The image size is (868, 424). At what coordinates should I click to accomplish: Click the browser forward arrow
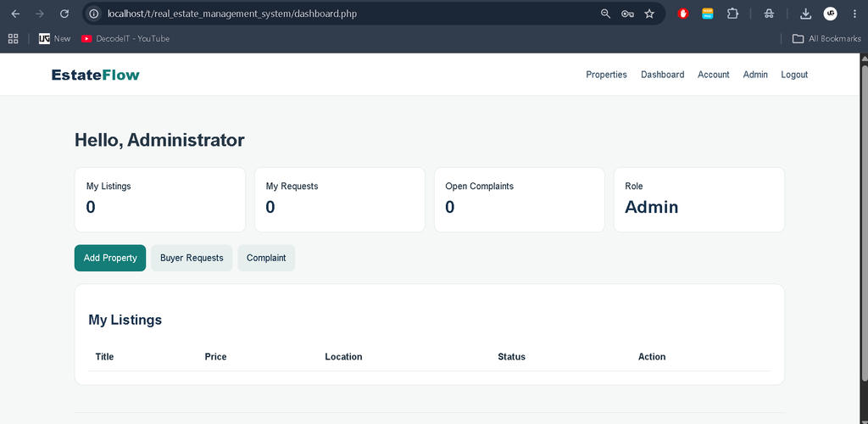pyautogui.click(x=40, y=14)
